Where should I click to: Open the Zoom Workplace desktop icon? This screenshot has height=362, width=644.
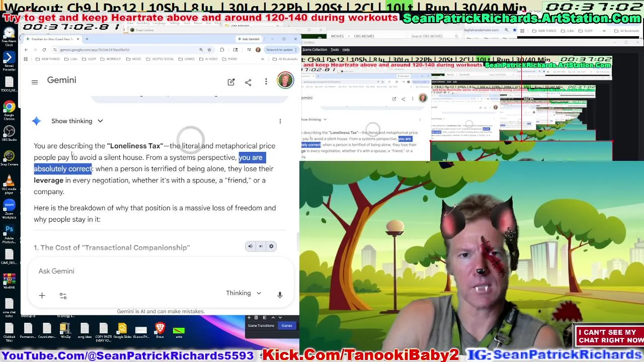point(9,208)
